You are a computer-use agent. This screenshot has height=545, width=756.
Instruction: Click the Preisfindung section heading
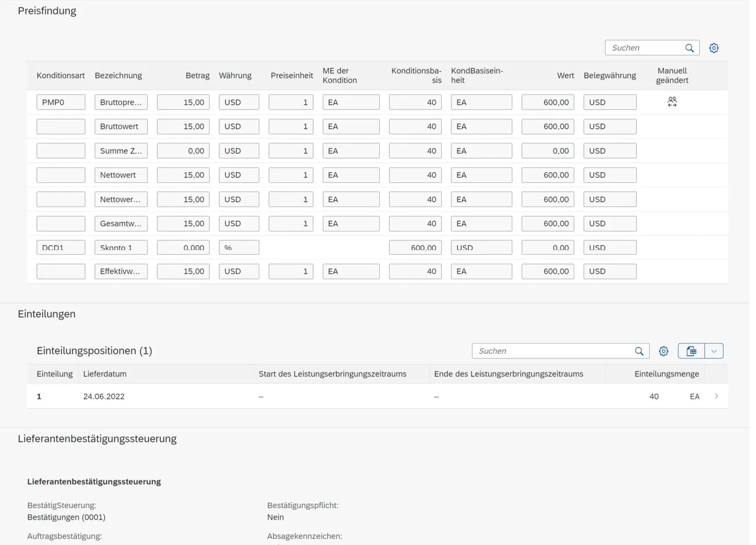tap(47, 10)
